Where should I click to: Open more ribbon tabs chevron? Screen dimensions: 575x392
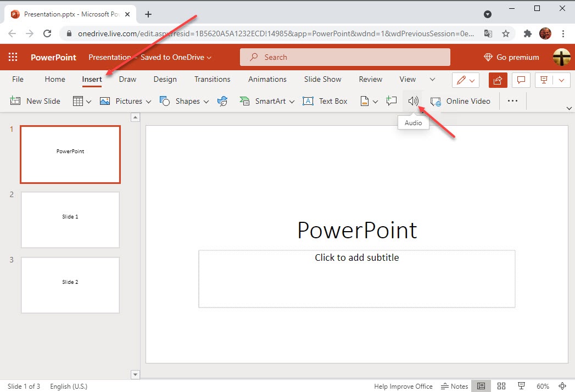click(432, 79)
